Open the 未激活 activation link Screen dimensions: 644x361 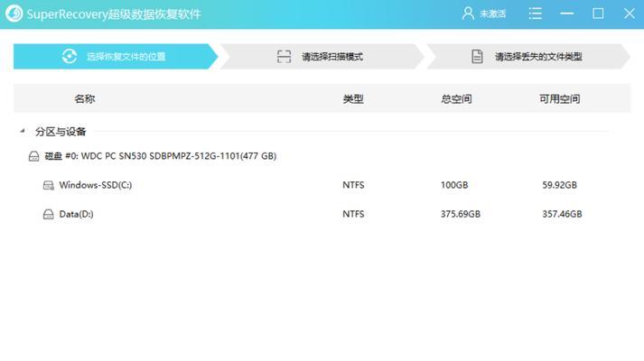[492, 14]
